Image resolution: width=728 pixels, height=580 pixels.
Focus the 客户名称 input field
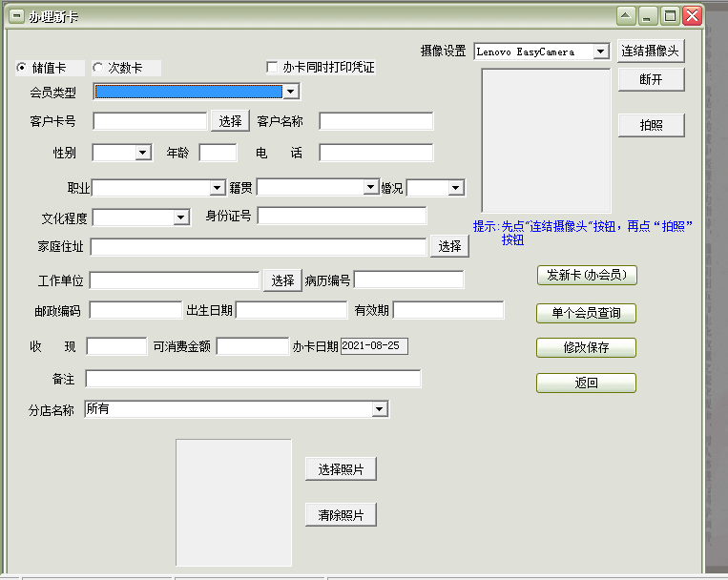(376, 121)
